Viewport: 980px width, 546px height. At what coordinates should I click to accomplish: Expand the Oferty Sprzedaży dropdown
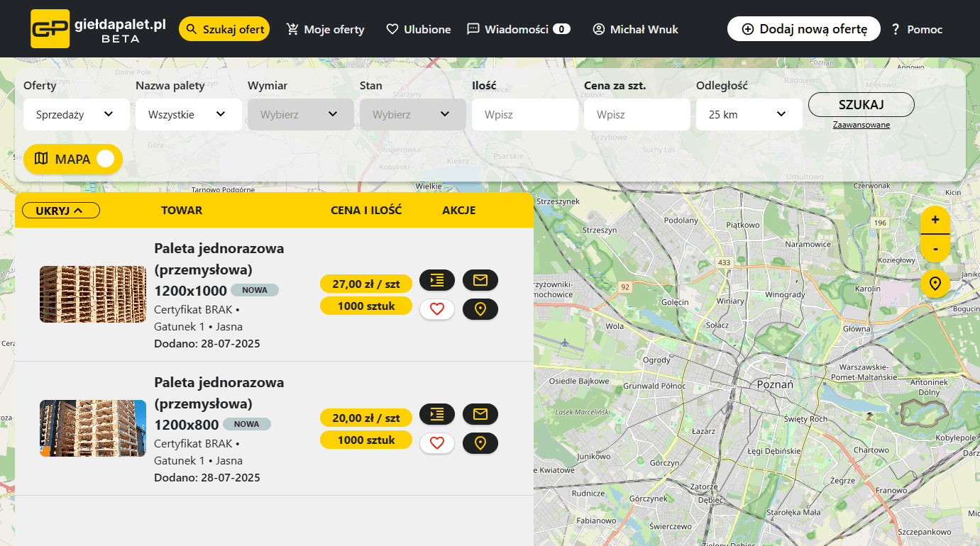point(77,114)
